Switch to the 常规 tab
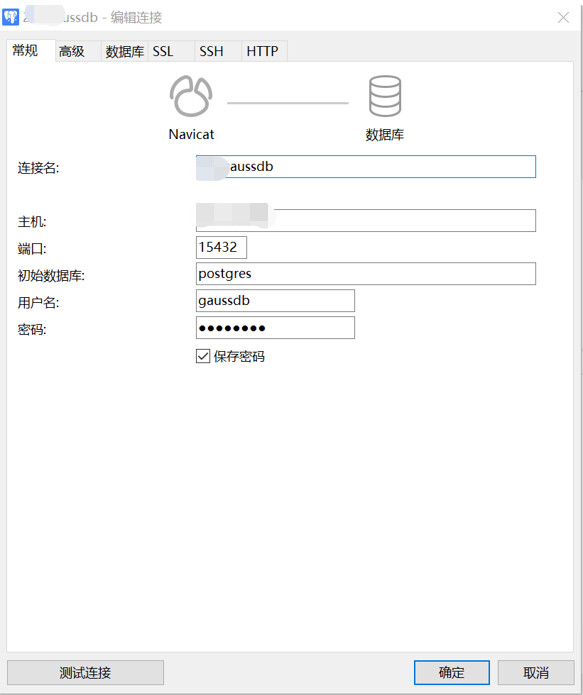This screenshot has height=695, width=583. pyautogui.click(x=31, y=51)
